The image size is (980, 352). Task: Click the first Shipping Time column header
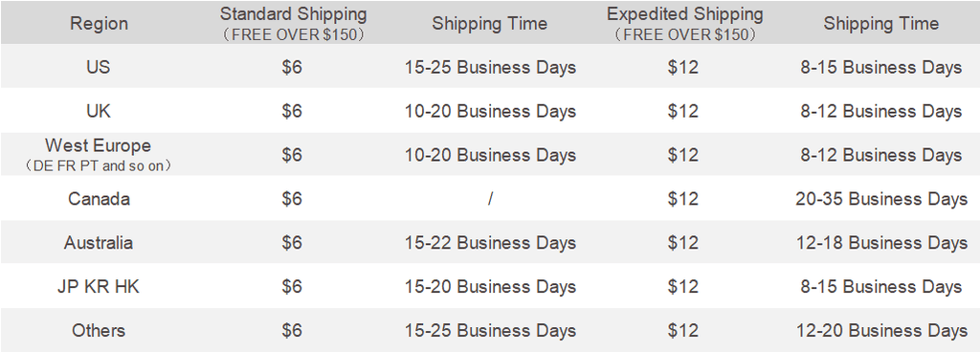click(x=489, y=24)
